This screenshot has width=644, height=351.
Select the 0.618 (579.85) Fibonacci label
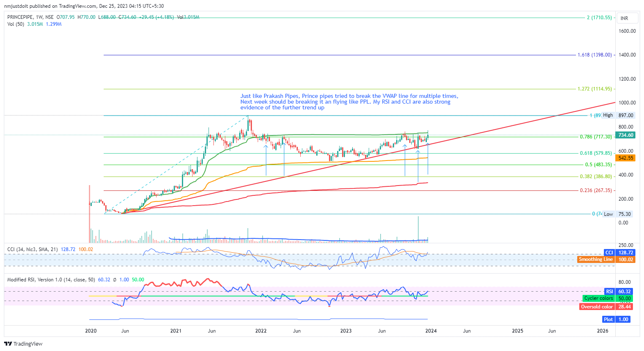tap(596, 153)
